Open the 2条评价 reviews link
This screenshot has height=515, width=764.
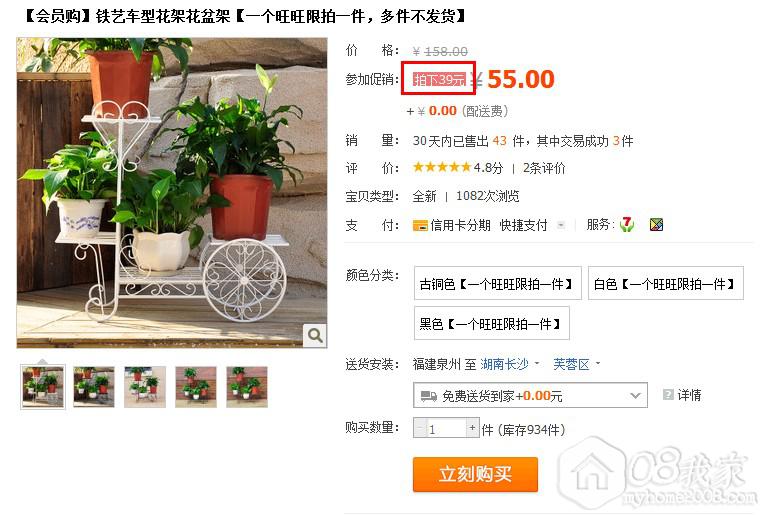click(x=544, y=168)
